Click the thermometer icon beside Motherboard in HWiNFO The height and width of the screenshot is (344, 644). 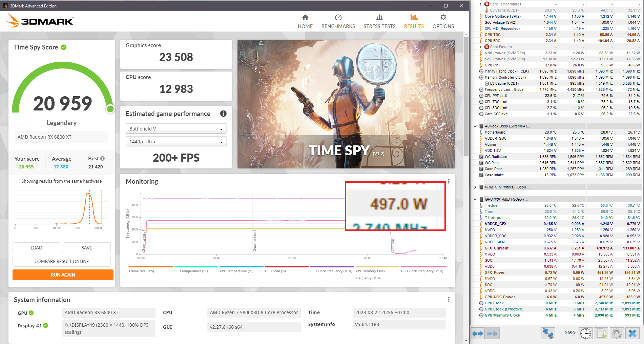pyautogui.click(x=481, y=132)
